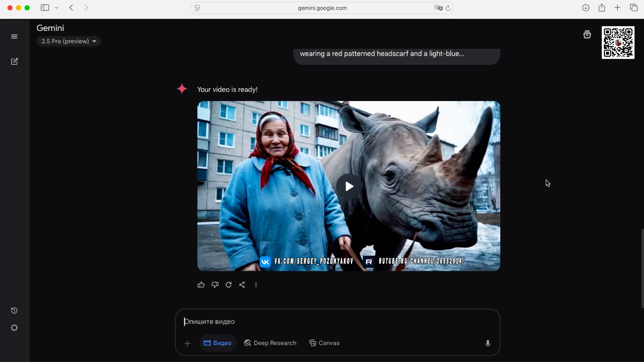Open the three-dot more options menu
644x362 pixels.
click(x=256, y=285)
